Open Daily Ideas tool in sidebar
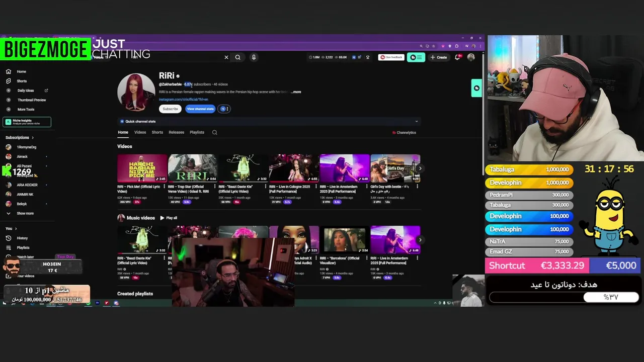 [25, 90]
